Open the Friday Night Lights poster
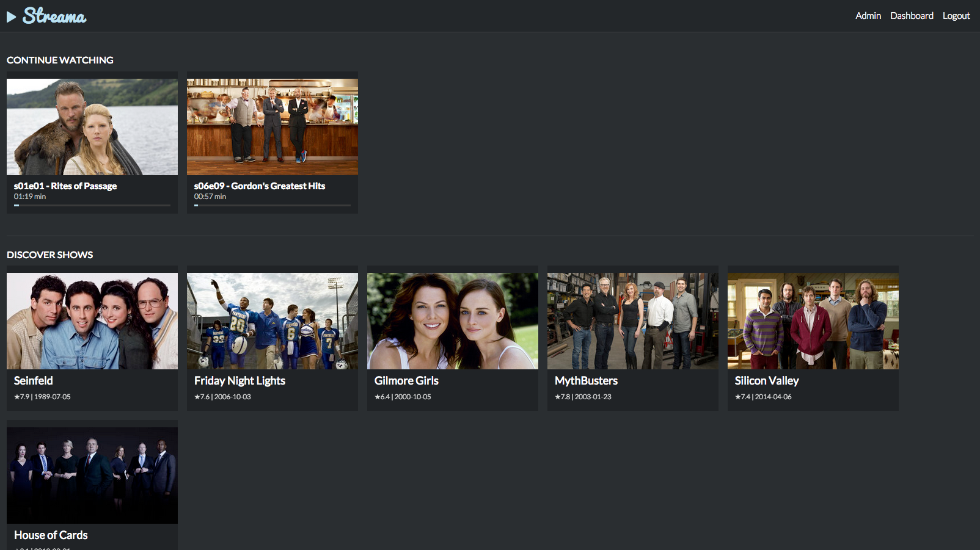Viewport: 980px width, 550px height. click(x=272, y=321)
